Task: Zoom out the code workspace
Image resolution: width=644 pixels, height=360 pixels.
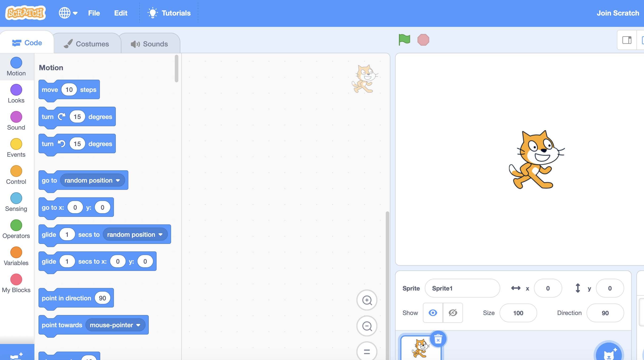Action: click(x=367, y=326)
